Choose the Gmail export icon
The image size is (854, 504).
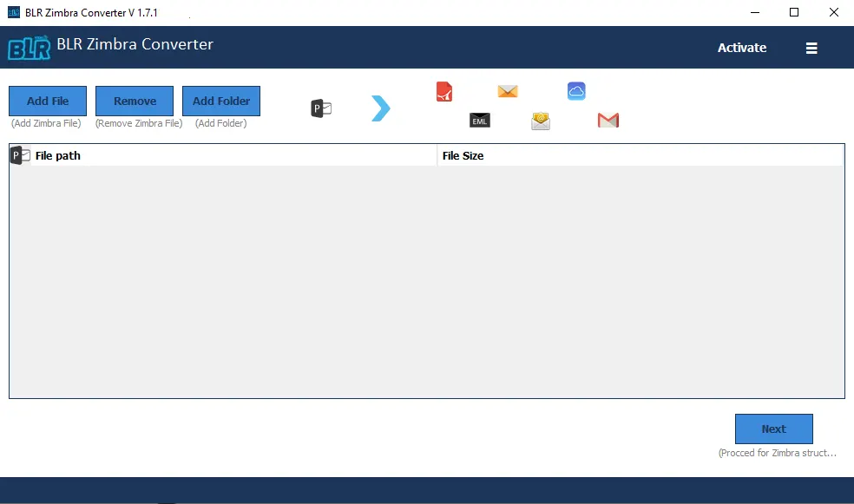coord(608,121)
